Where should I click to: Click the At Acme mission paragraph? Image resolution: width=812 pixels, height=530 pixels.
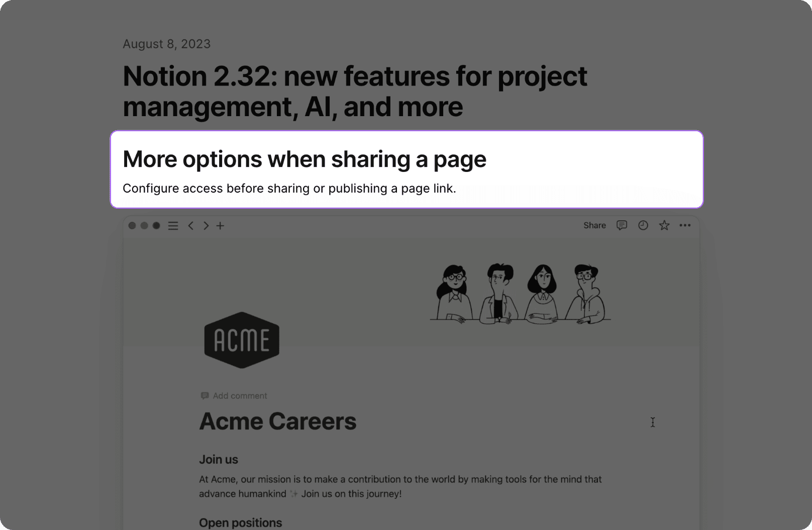(x=400, y=486)
